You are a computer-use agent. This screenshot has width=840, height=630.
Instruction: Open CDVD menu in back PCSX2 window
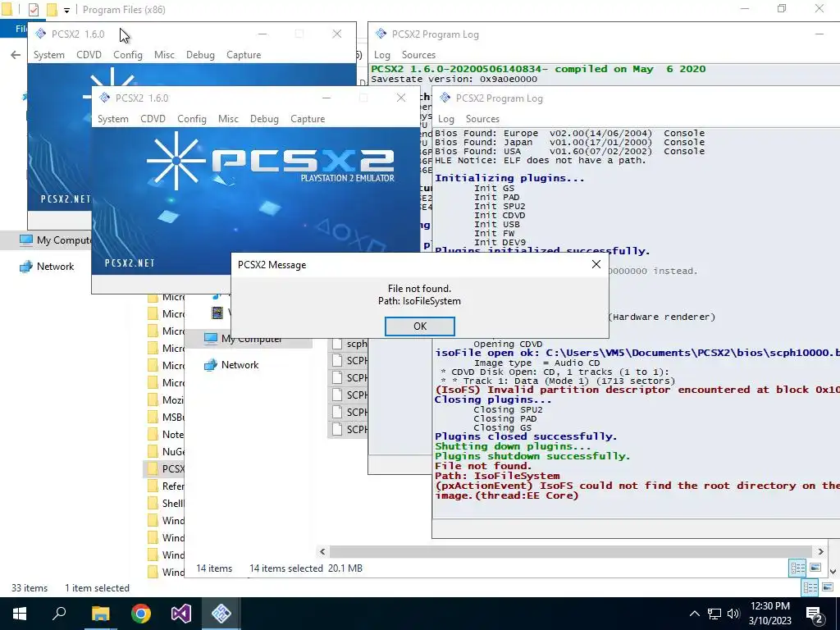click(x=89, y=55)
